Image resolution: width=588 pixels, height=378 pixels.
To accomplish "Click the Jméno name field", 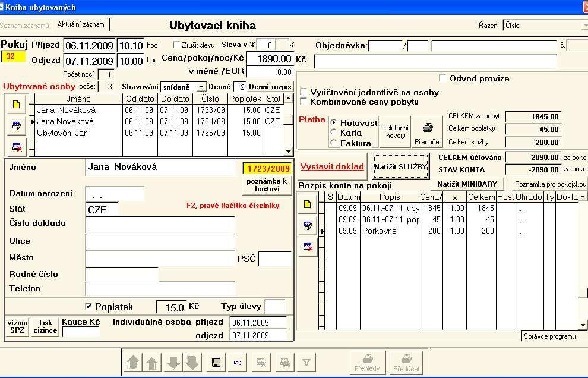I will (160, 167).
